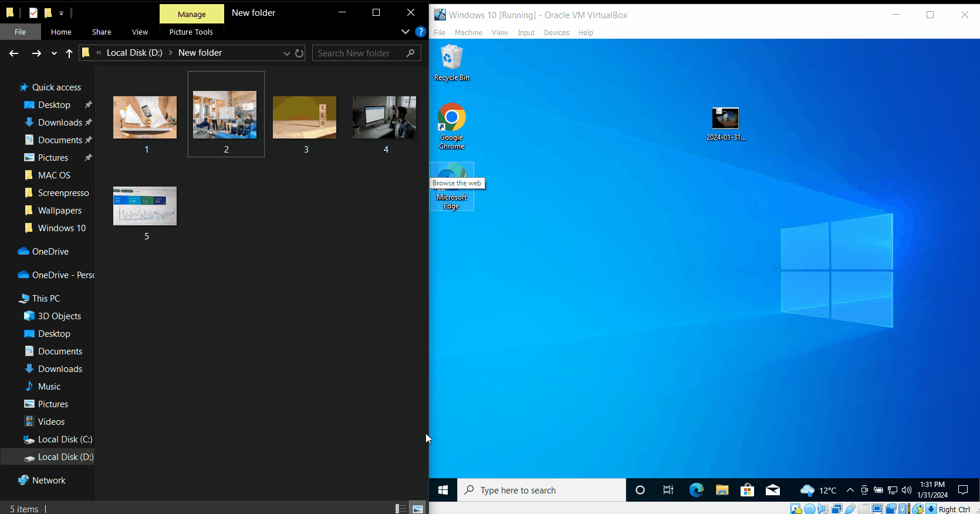
Task: Open Downloads under Quick access
Action: tap(59, 123)
